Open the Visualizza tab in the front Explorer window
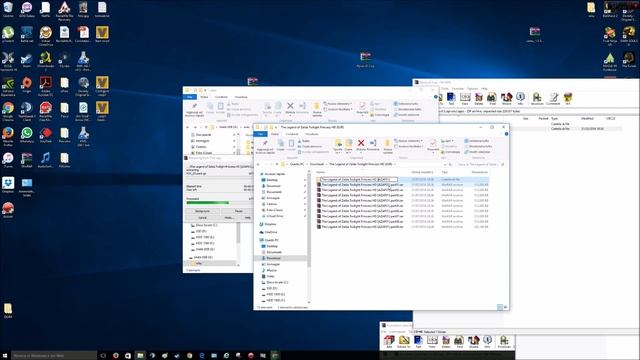 pos(311,134)
